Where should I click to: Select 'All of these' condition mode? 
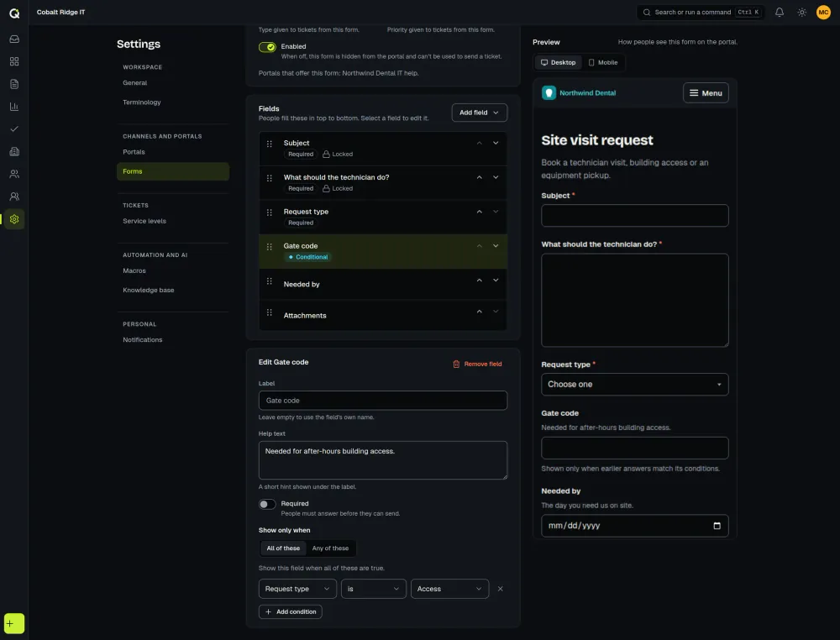click(x=283, y=548)
